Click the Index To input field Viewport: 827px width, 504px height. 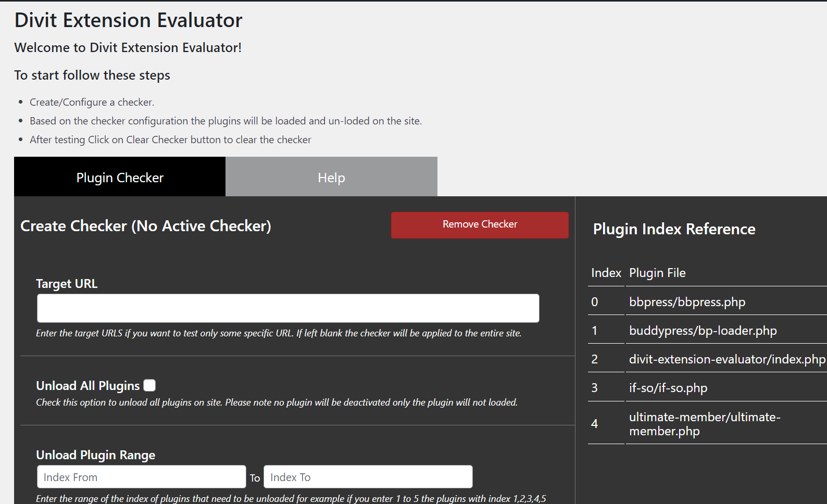(x=368, y=477)
